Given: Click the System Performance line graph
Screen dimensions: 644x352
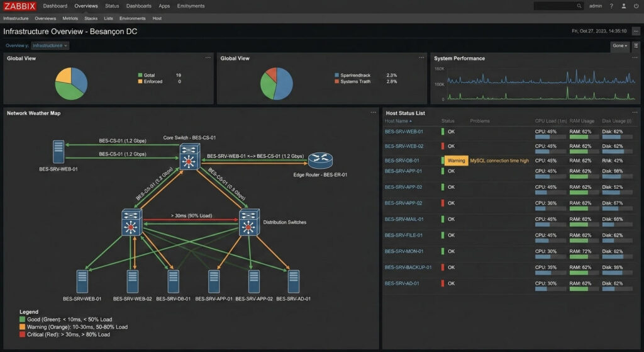Looking at the screenshot, I should tap(540, 84).
